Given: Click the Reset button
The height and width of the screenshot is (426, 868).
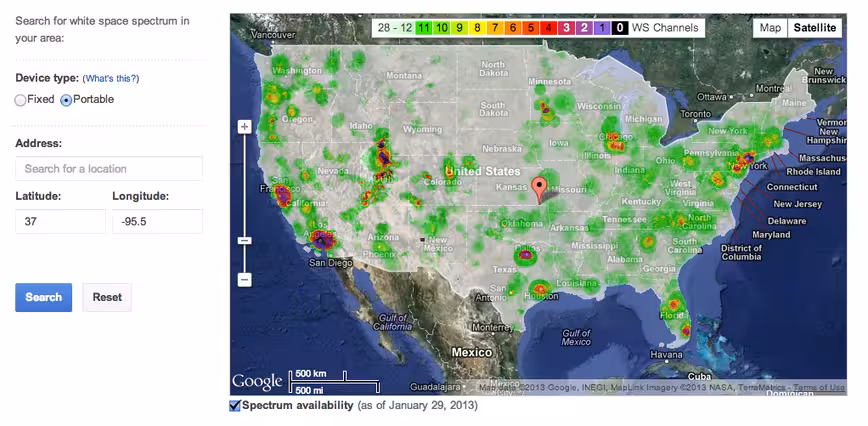Looking at the screenshot, I should tap(107, 297).
